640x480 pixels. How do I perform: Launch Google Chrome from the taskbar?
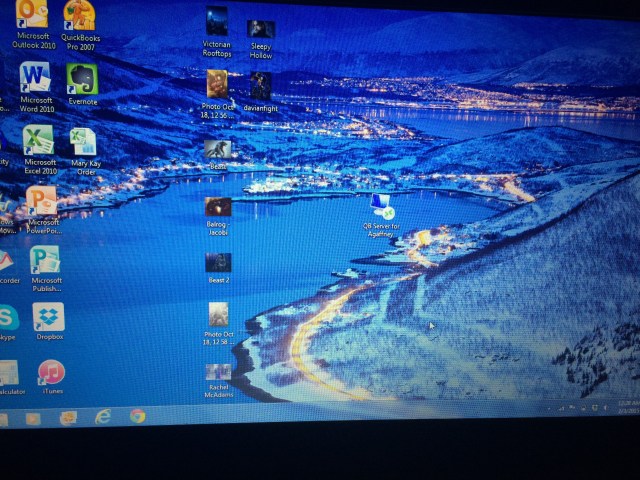(x=137, y=416)
